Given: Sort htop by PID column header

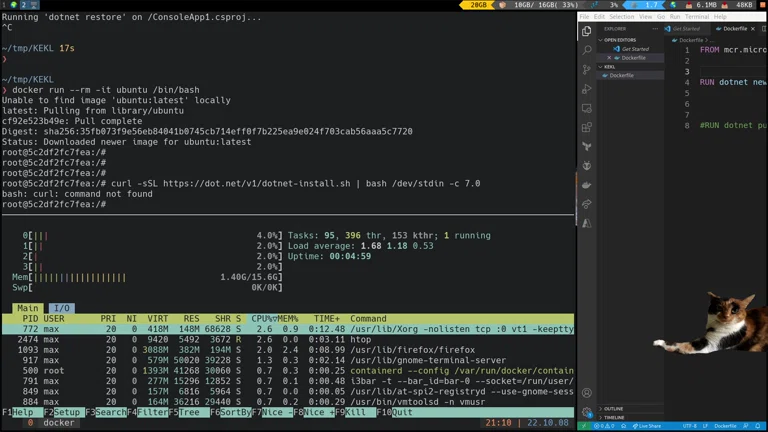Looking at the screenshot, I should coord(30,319).
